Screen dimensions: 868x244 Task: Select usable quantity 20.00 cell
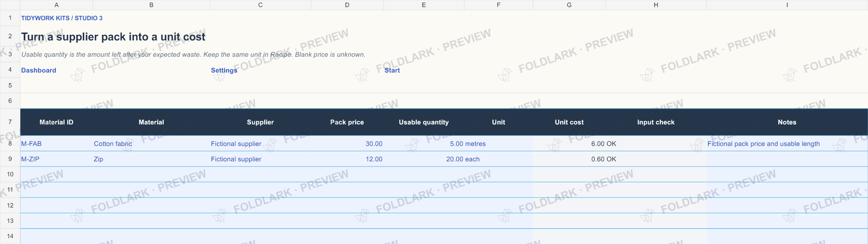[x=424, y=159]
